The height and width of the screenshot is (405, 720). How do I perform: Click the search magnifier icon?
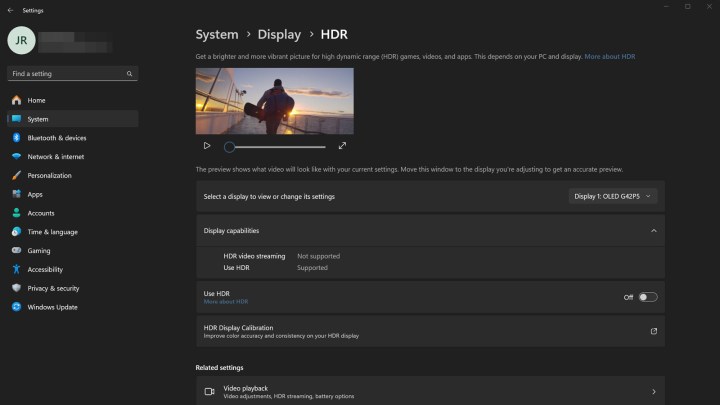(x=129, y=73)
